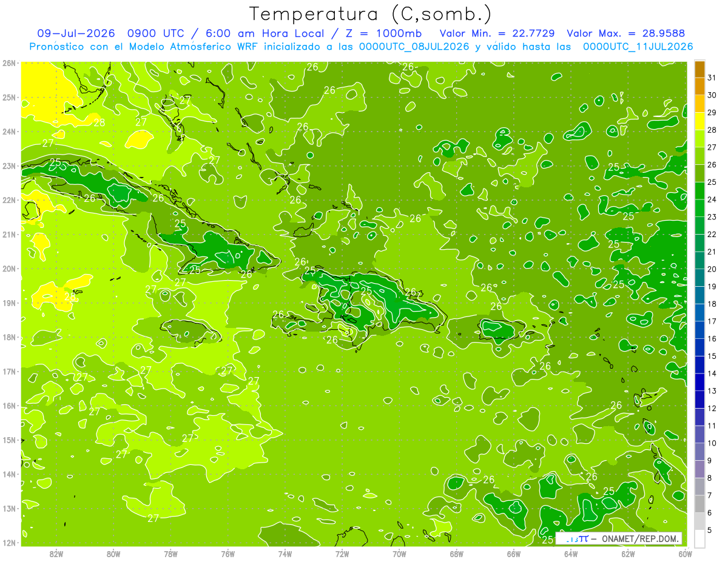Click the colorbar label '31'
This screenshot has width=728, height=562.
coord(712,79)
